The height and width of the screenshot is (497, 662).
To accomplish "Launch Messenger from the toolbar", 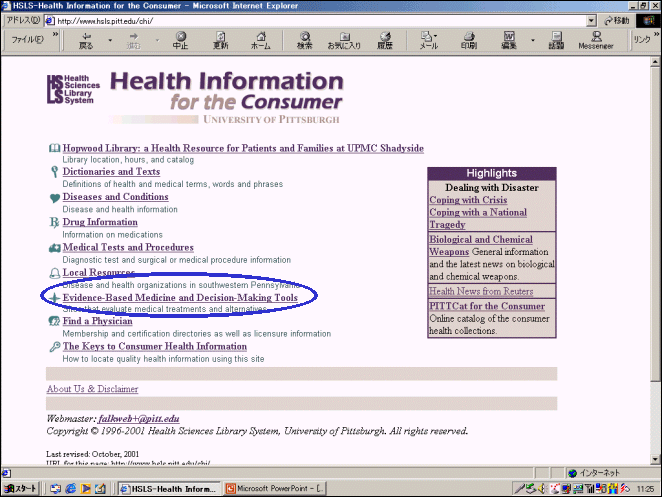I will [595, 40].
